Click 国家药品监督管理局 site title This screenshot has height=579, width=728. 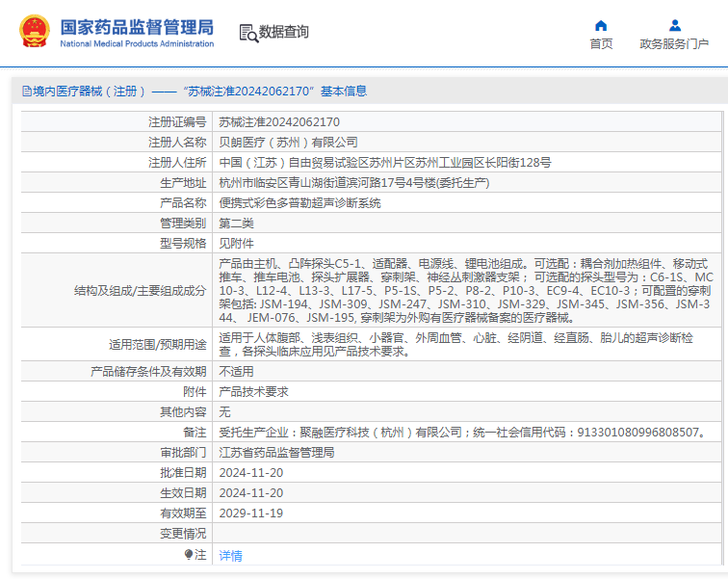tap(137, 27)
